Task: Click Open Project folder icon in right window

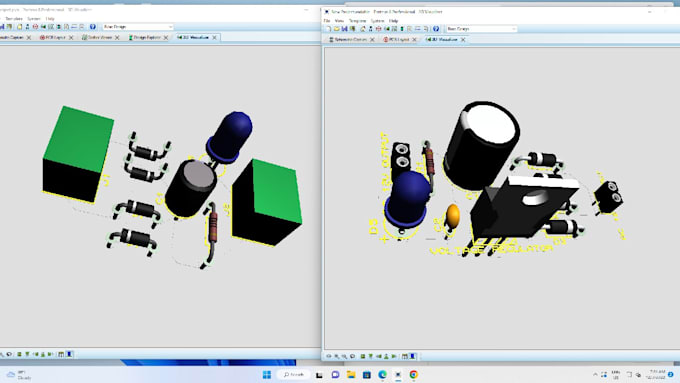Action: pos(337,29)
